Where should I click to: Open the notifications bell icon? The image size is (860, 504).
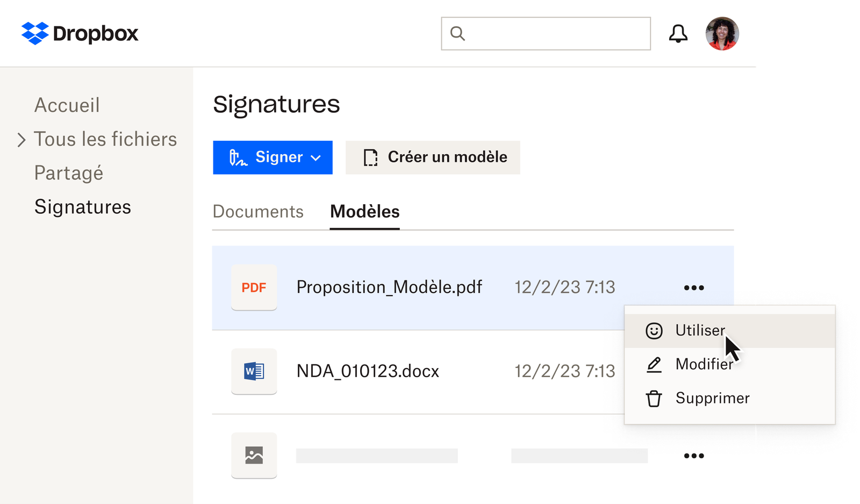(x=678, y=33)
